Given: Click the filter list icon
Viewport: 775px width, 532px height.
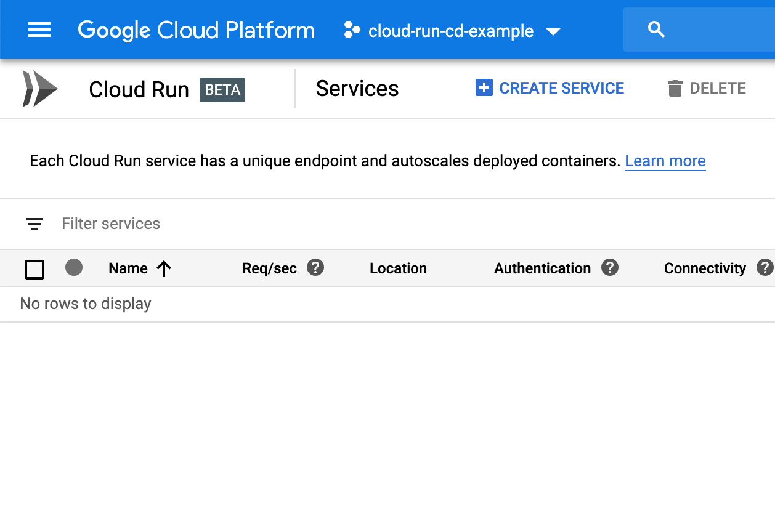Looking at the screenshot, I should (34, 224).
